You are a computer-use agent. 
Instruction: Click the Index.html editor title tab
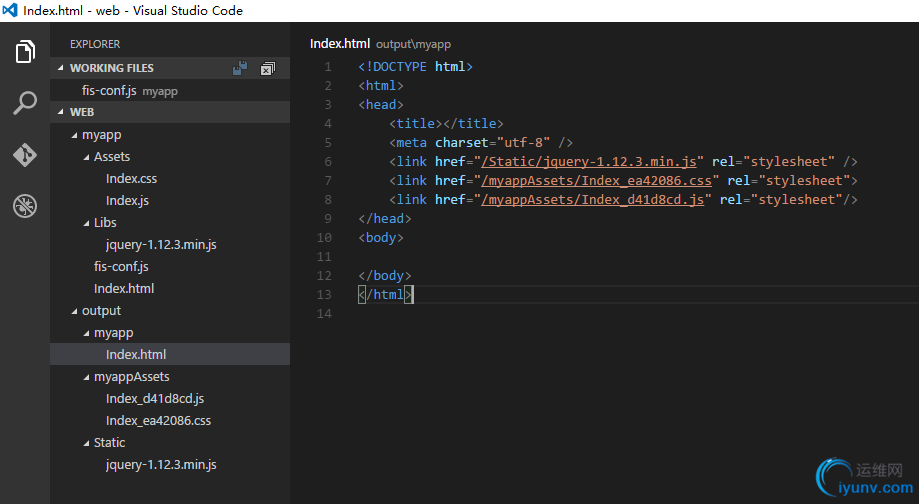click(340, 44)
